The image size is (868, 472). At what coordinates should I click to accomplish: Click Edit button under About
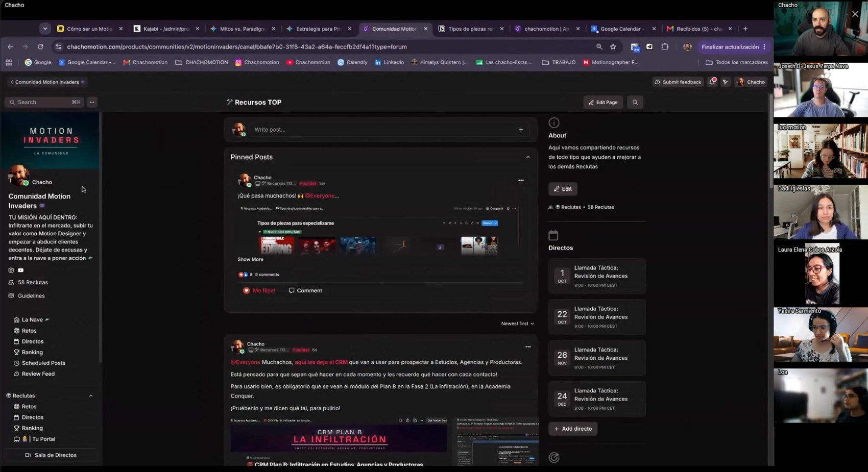click(x=563, y=189)
